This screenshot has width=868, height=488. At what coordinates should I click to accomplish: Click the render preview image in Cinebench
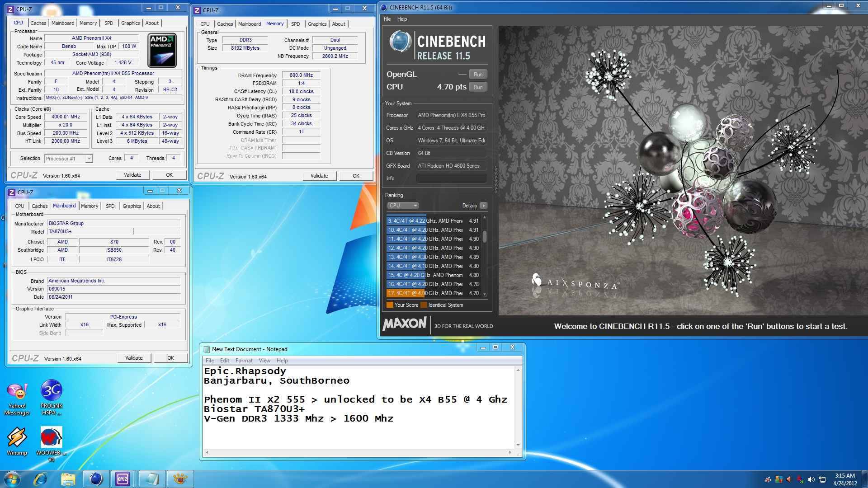pyautogui.click(x=683, y=170)
